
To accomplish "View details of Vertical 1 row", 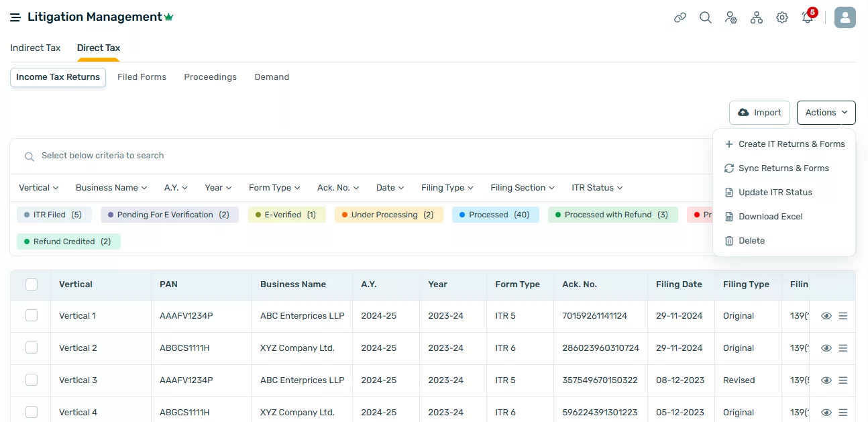I will coord(826,316).
